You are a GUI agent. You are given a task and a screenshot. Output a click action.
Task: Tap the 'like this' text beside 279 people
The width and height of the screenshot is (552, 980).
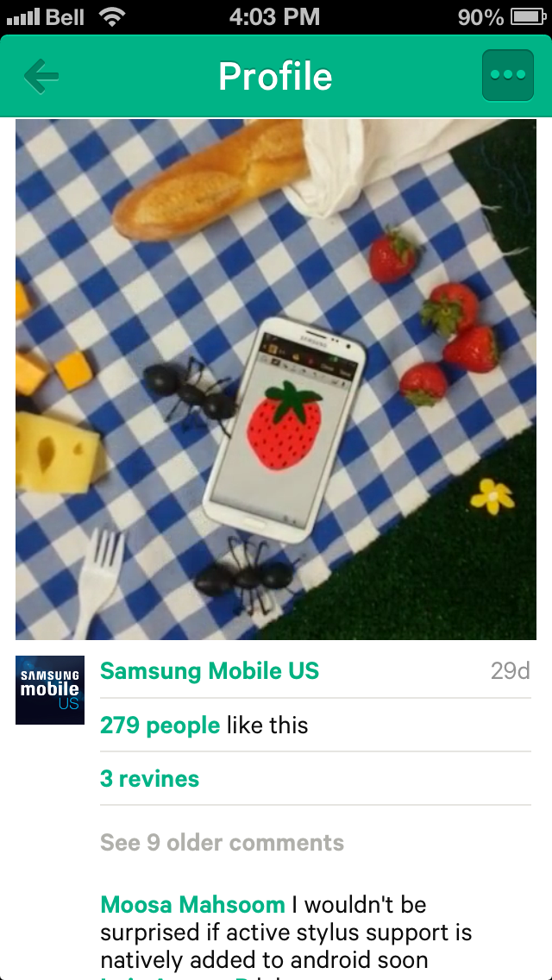pos(267,726)
